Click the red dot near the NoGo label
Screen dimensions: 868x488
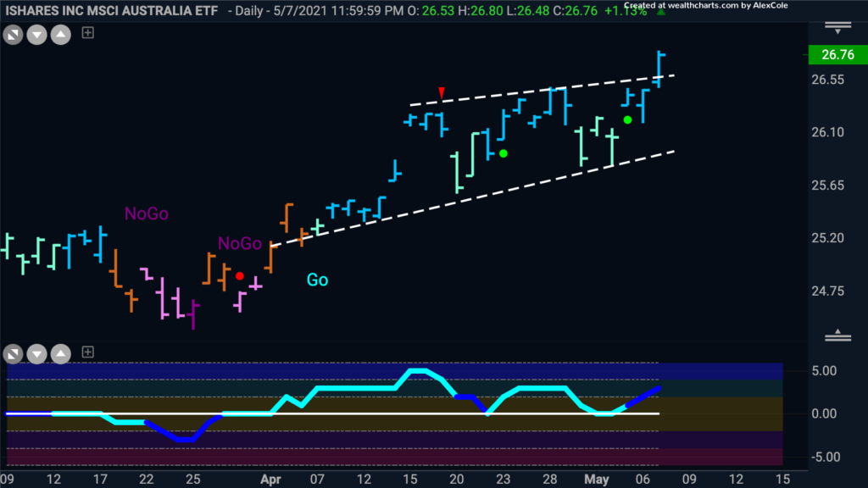coord(240,275)
